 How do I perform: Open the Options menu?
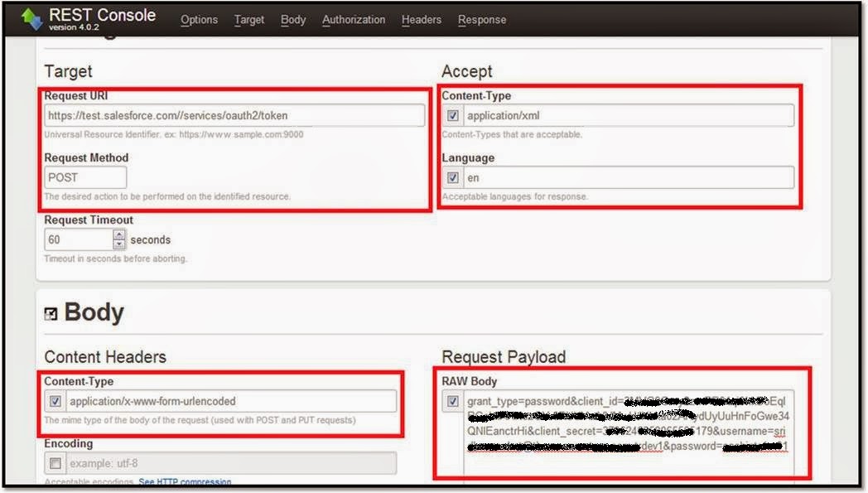(x=199, y=19)
